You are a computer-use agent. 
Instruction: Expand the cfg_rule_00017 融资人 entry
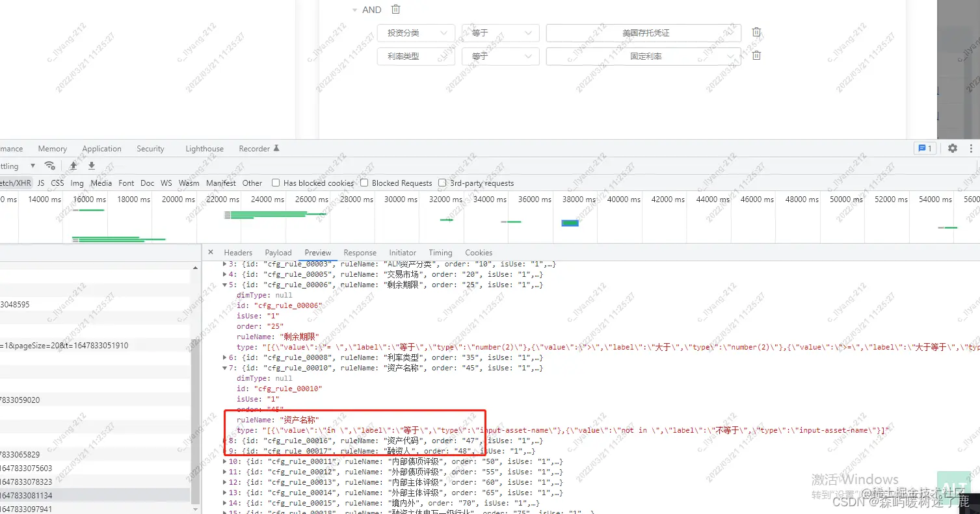pos(225,451)
